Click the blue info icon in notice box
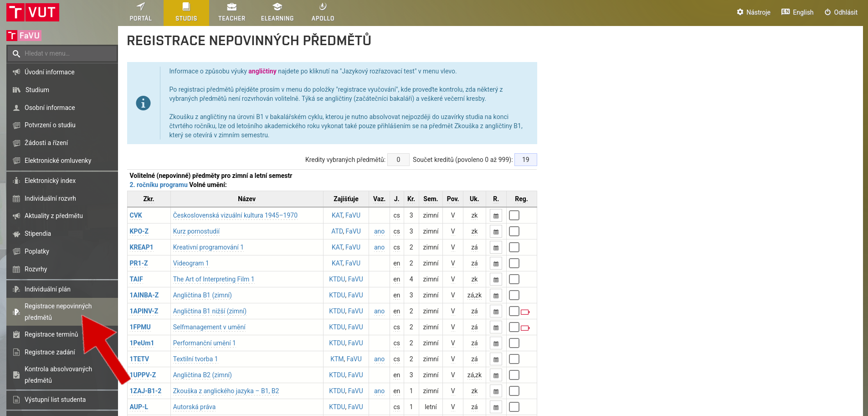Image resolution: width=868 pixels, height=416 pixels. pyautogui.click(x=143, y=103)
